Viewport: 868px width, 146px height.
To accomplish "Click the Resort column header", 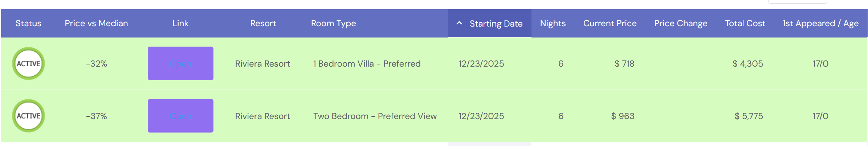I will [263, 23].
